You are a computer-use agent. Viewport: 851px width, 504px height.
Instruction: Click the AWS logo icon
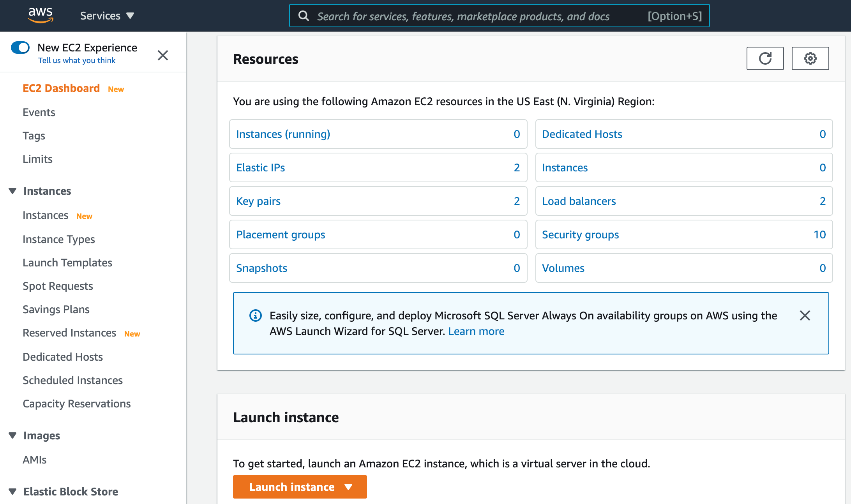tap(41, 15)
